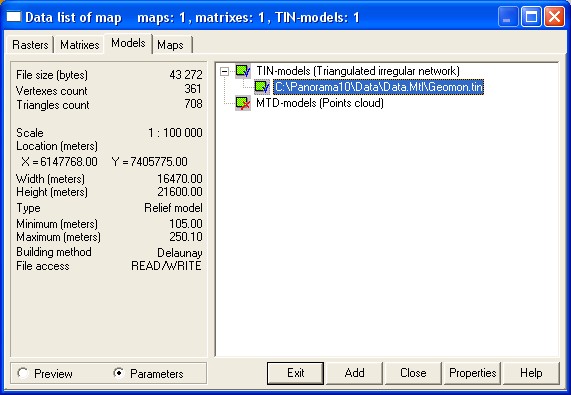Click the Triangles count value 708
Screen dimensions: 571x395
[193, 104]
